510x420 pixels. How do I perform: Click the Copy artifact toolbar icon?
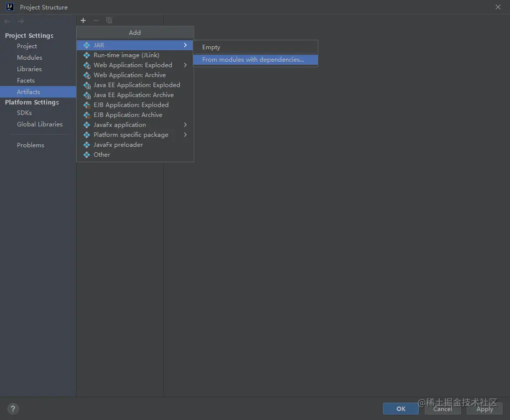(109, 20)
